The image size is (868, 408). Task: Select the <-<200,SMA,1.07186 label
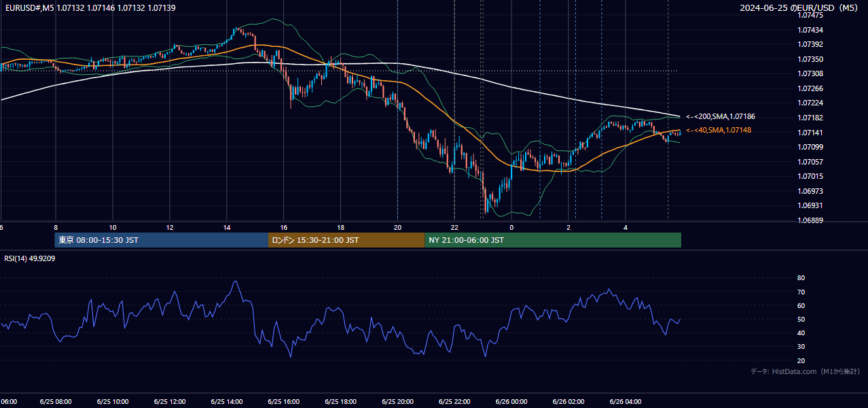(x=721, y=117)
